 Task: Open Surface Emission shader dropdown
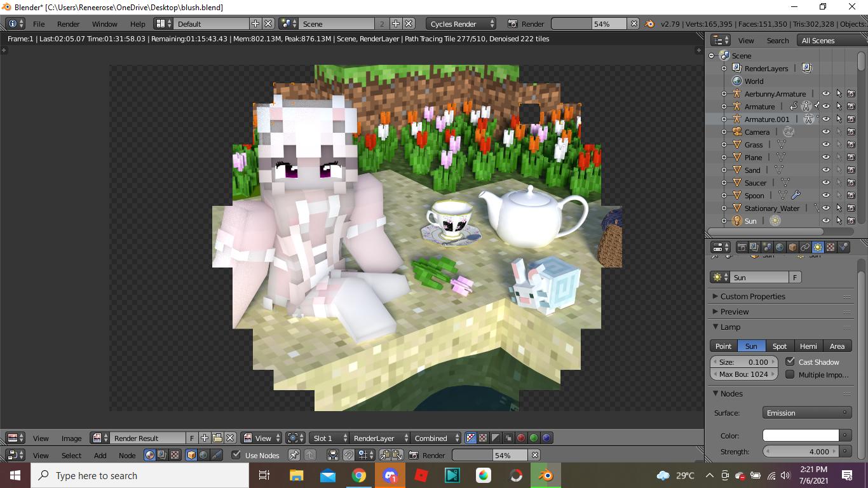click(807, 412)
